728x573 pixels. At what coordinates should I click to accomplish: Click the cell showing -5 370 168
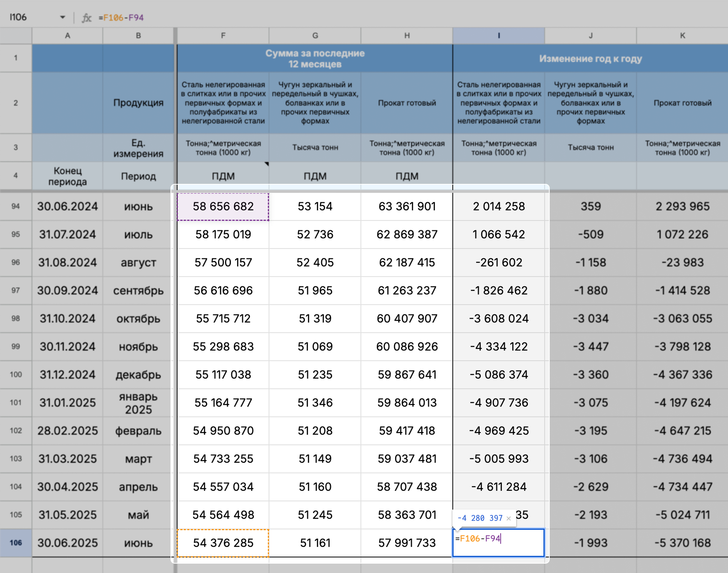682,543
